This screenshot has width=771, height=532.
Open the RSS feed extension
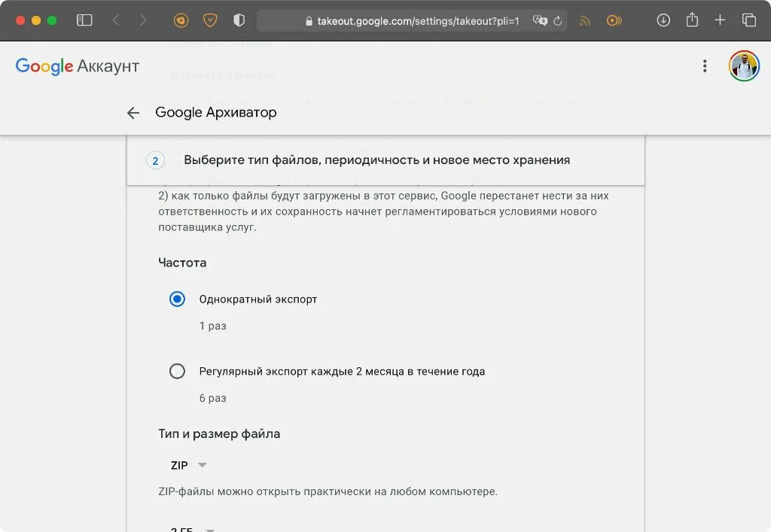click(585, 21)
